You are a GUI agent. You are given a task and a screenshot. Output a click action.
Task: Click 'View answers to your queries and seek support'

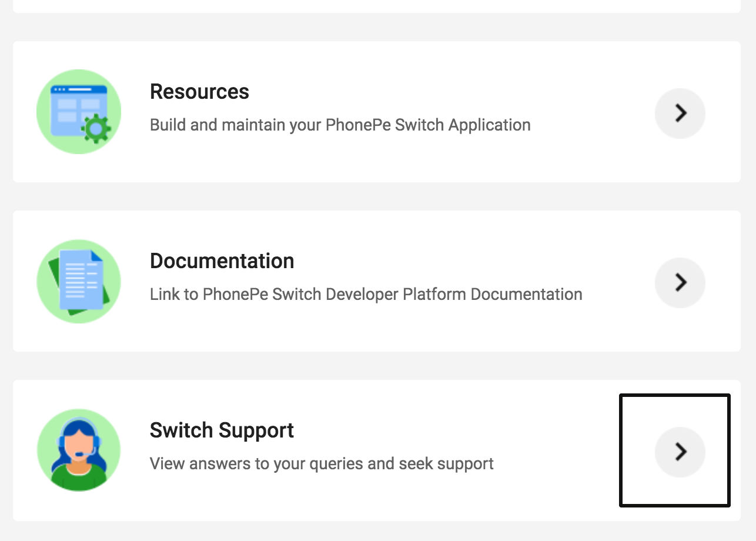(322, 464)
